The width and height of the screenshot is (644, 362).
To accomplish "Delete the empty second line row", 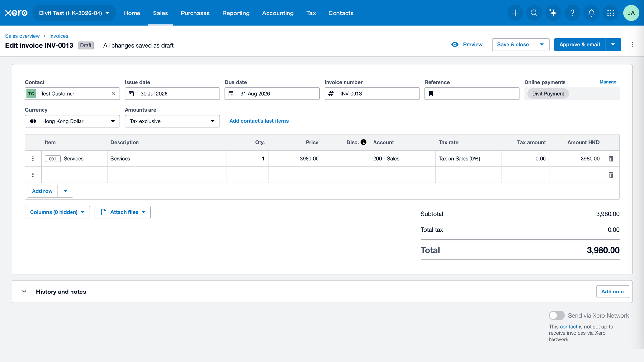I will click(x=611, y=175).
